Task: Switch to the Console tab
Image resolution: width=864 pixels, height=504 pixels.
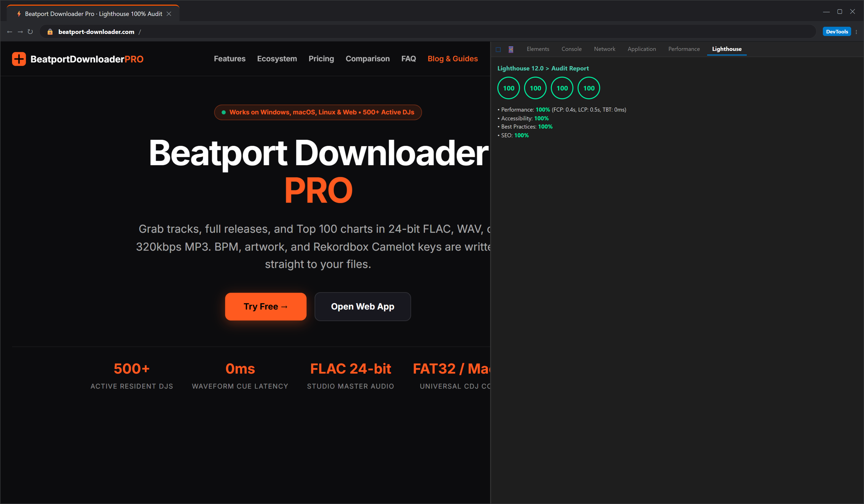Action: (571, 49)
